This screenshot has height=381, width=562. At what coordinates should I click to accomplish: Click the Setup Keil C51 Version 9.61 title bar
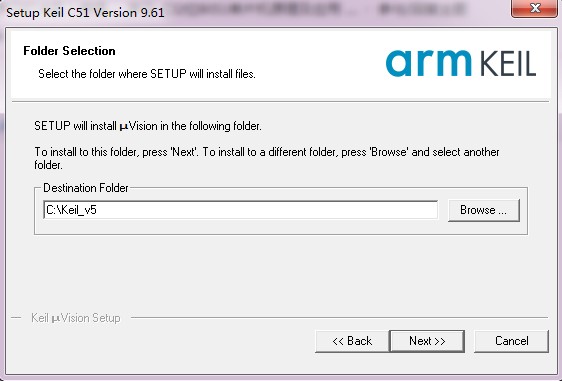tap(85, 13)
